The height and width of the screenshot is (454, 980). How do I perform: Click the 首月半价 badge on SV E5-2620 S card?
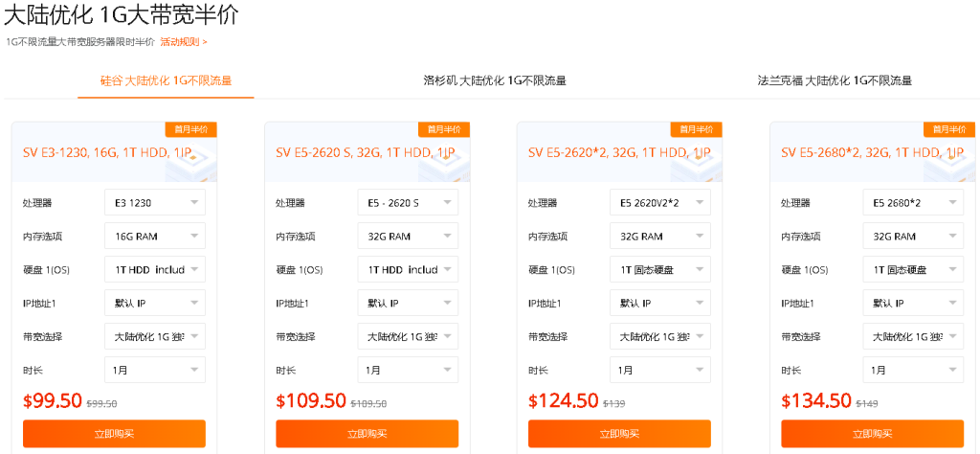point(444,129)
